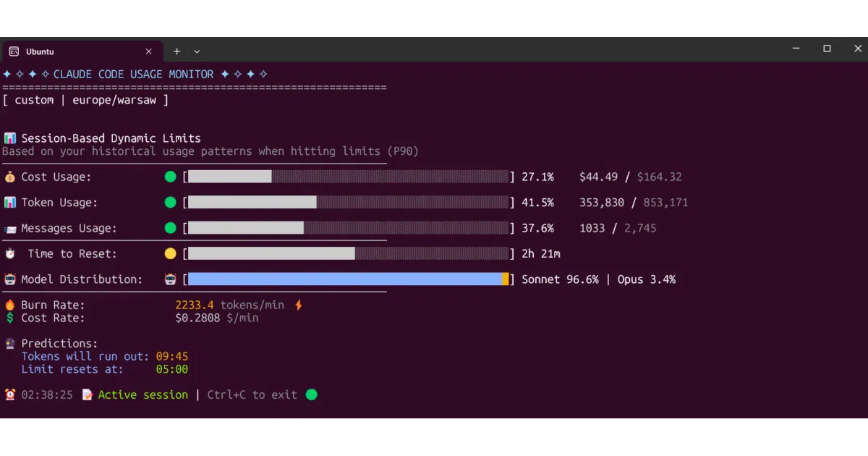Click the alarm clock icon beside 02:38:25
Viewport: 868px width, 456px height.
(9, 394)
